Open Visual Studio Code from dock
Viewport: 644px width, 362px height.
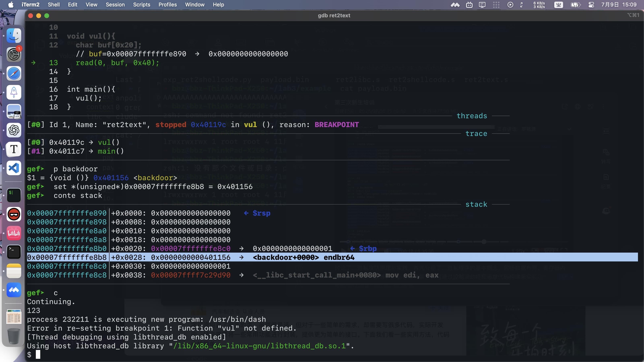[x=14, y=168]
